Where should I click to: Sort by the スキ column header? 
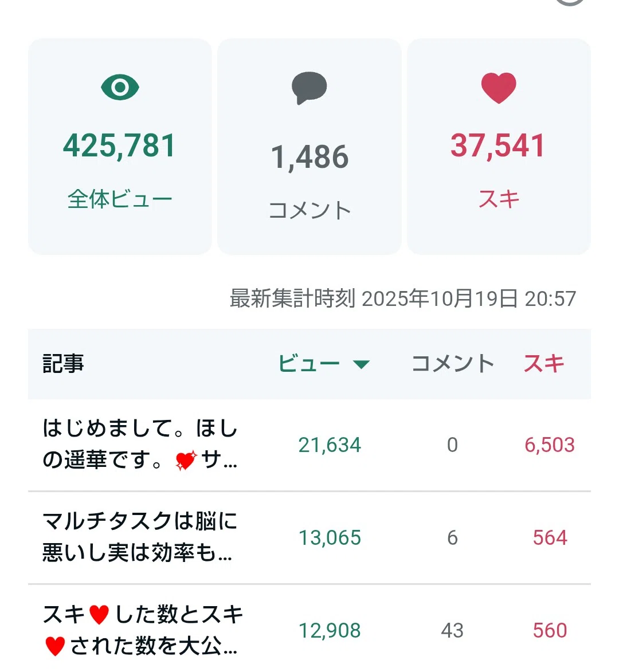click(x=543, y=364)
